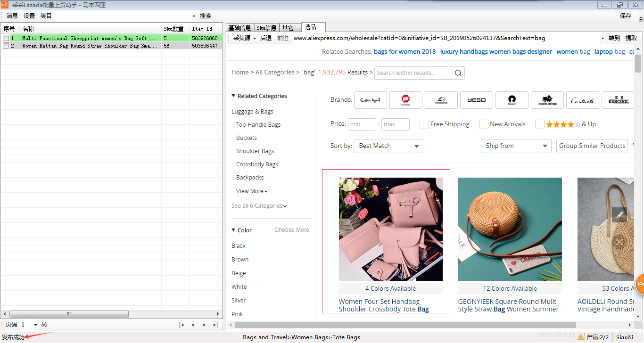Click the red Tigernu brand logo
The image size is (644, 343).
(x=406, y=100)
